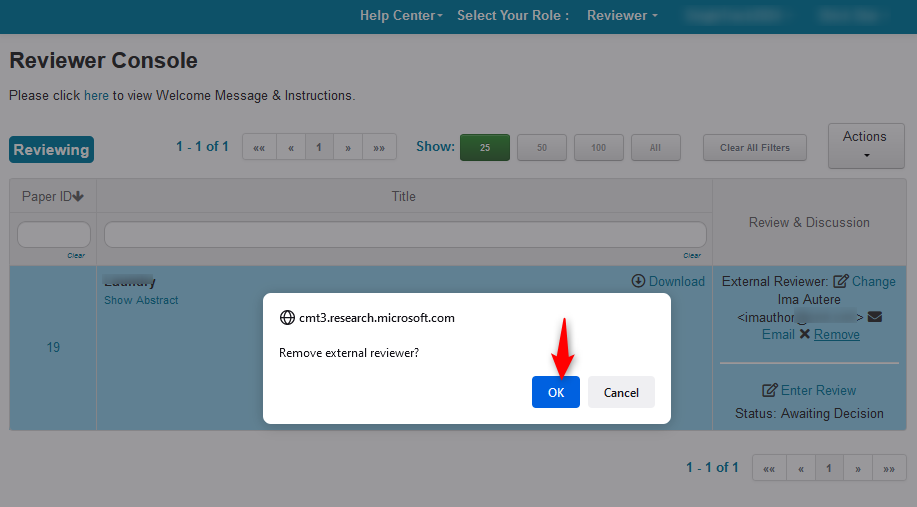
Task: Open the Enter Review link
Action: (x=818, y=390)
